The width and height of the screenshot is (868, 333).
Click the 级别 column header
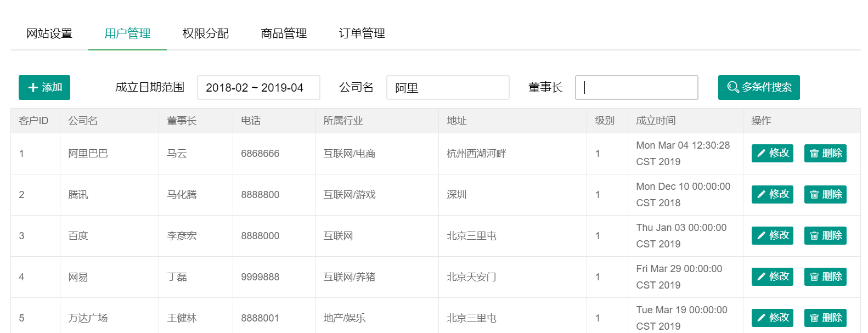[607, 121]
